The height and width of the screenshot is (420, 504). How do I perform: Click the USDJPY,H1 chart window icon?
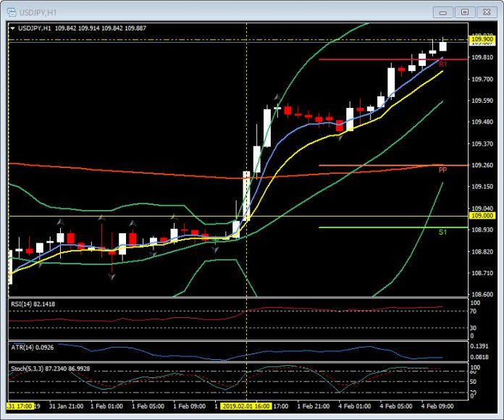click(12, 12)
